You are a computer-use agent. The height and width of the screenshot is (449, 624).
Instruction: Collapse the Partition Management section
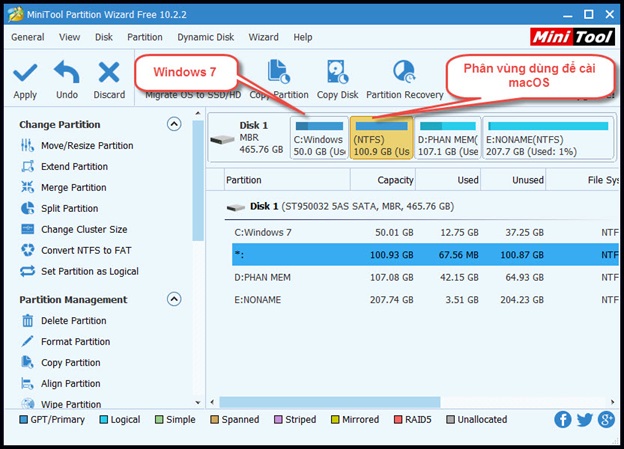[174, 299]
